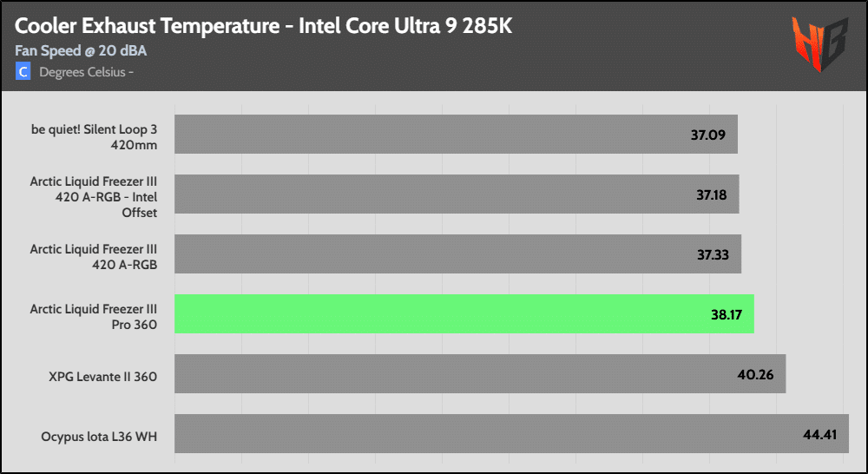Click the 37.18 value label
This screenshot has width=868, height=474.
click(711, 194)
